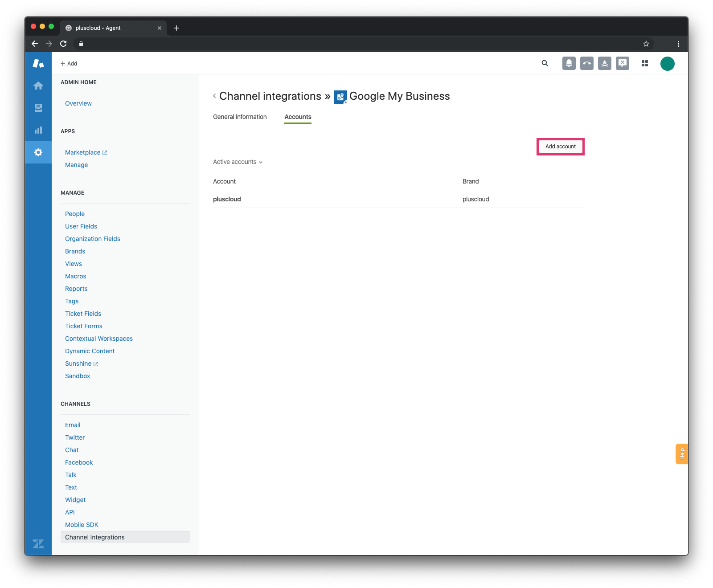Switch to the General information tab
Viewport: 713px width, 588px height.
click(x=240, y=117)
